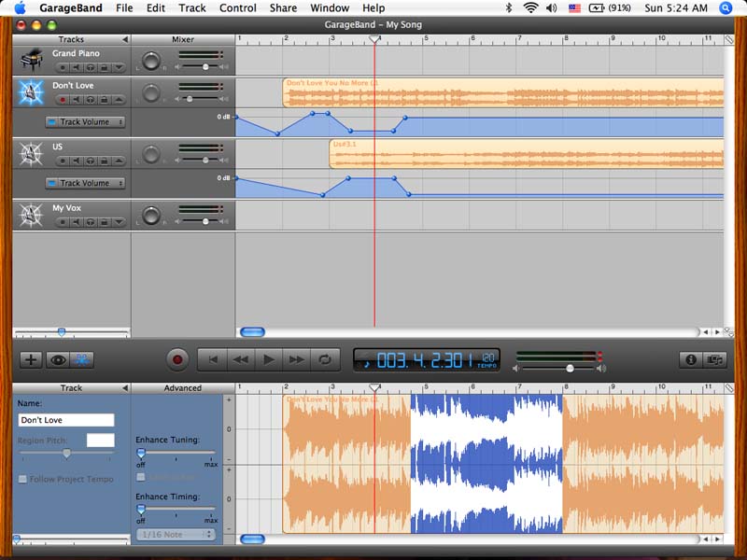Show automation for My Vox track
The image size is (747, 560).
point(119,222)
